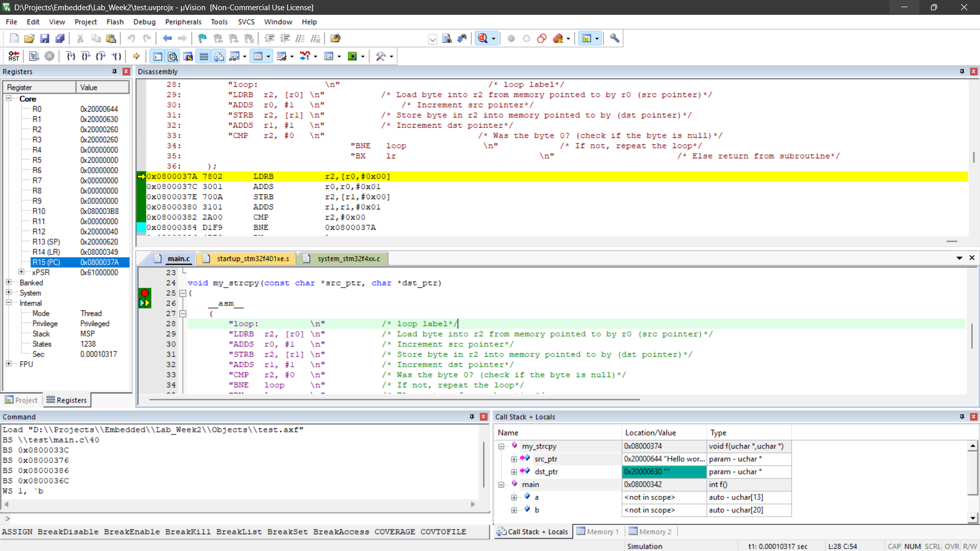Viewport: 980px width, 551px height.
Task: Collapse the Core register group
Action: pos(9,99)
